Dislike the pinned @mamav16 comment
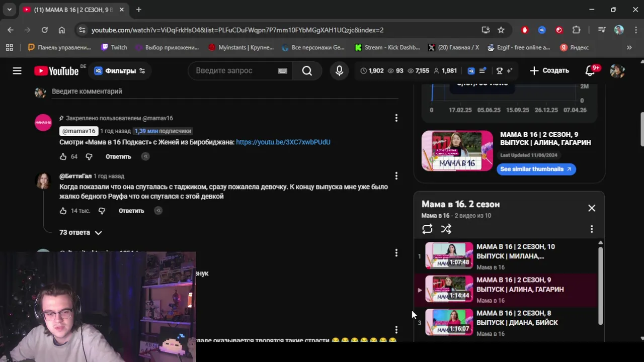The image size is (644, 362). [89, 157]
